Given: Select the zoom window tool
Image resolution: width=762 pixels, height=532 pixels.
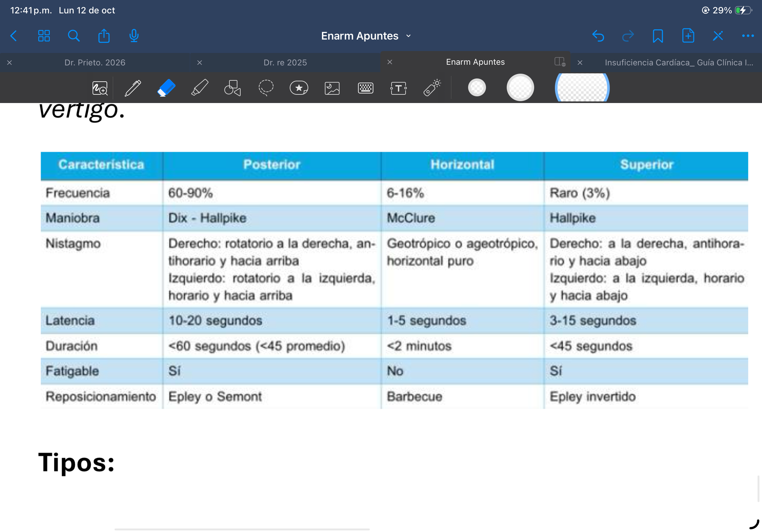Looking at the screenshot, I should [100, 88].
